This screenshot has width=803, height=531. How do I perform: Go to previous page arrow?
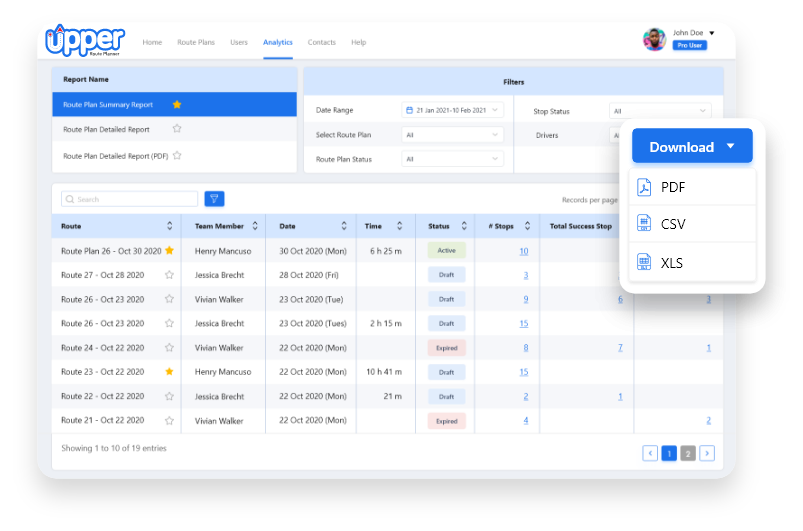pos(650,453)
